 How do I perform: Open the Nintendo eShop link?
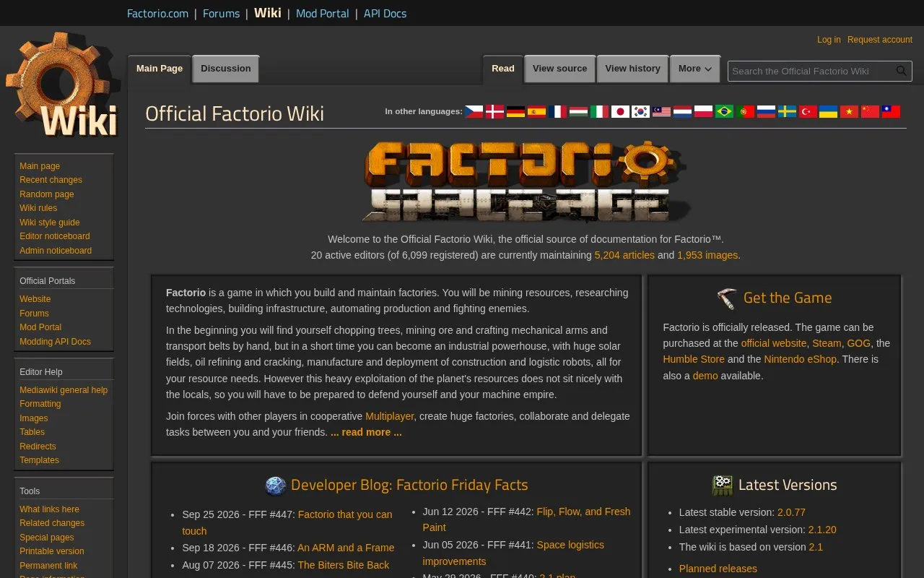click(x=801, y=359)
